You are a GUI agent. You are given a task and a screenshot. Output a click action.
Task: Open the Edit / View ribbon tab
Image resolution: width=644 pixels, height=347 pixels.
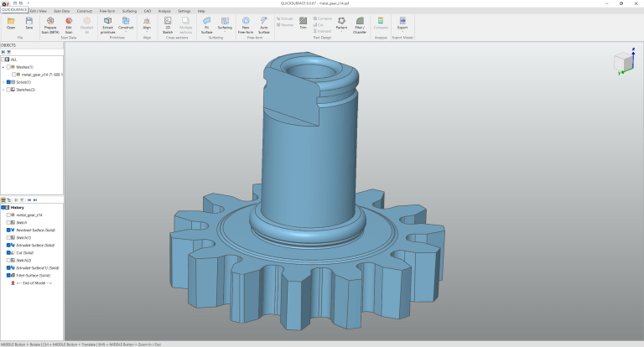(x=39, y=11)
